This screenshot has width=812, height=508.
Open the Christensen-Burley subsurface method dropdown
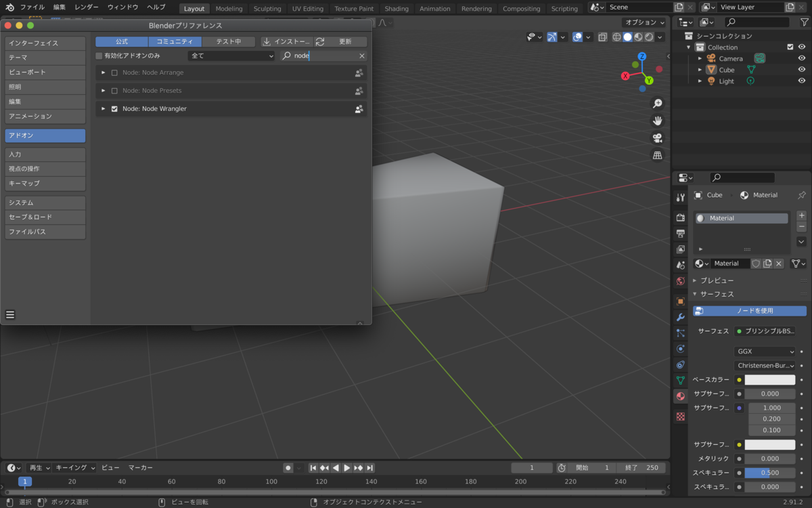pyautogui.click(x=765, y=366)
